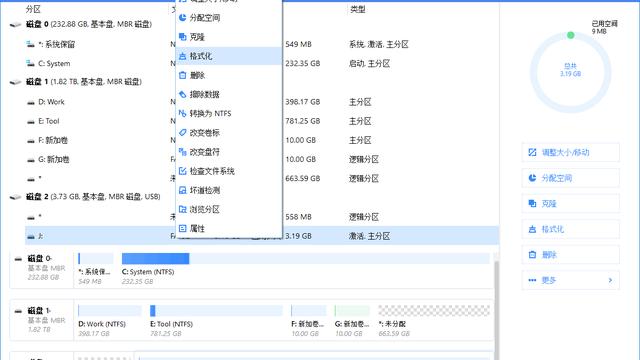Click the 克隆 icon in the context menu
The image size is (640, 360).
click(182, 37)
